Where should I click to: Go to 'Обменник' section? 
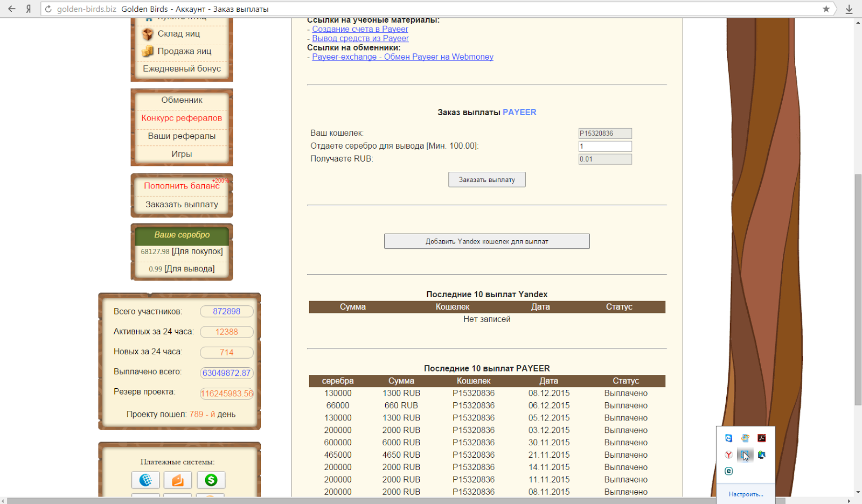click(x=182, y=100)
